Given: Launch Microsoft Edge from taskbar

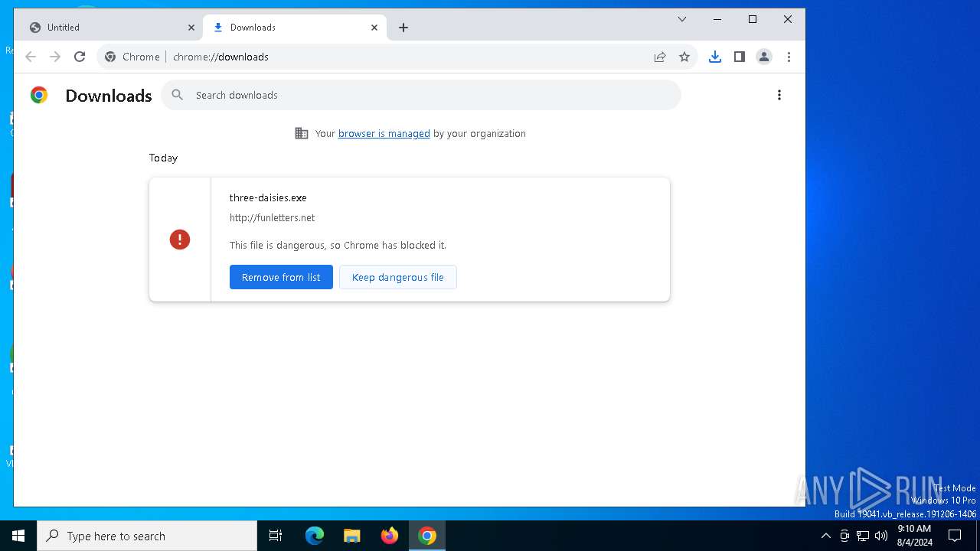Looking at the screenshot, I should [x=315, y=536].
